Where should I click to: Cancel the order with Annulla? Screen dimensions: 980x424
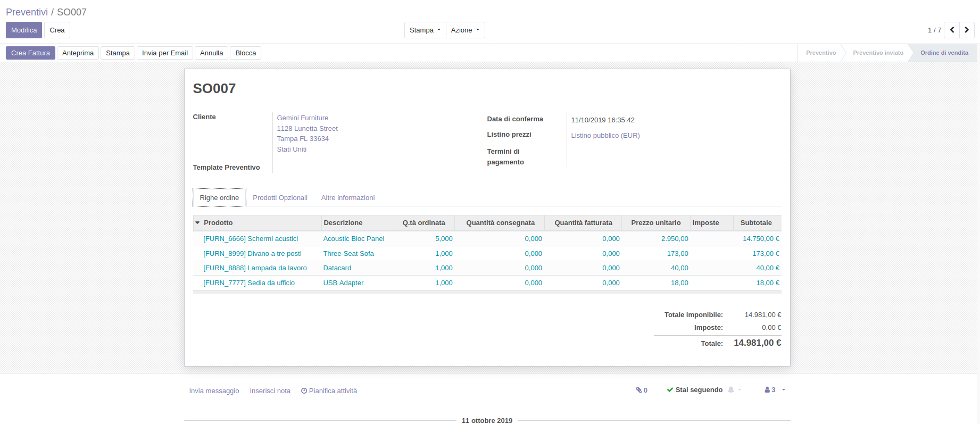pyautogui.click(x=212, y=53)
